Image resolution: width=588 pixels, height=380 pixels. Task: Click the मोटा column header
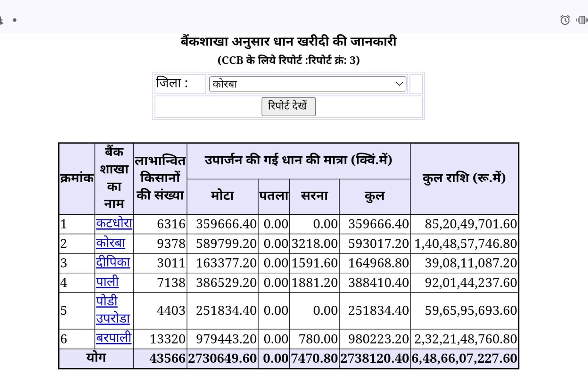(x=222, y=196)
